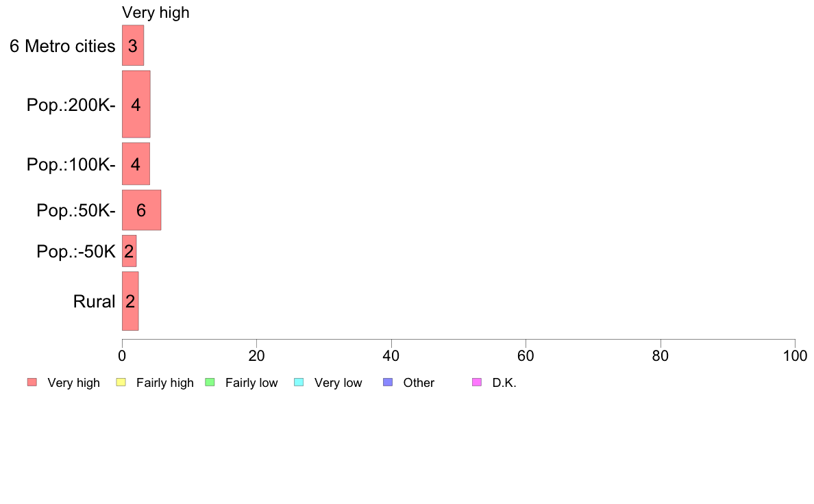Click the yellow Fairly high legend swatch
The width and height of the screenshot is (814, 504).
121,383
